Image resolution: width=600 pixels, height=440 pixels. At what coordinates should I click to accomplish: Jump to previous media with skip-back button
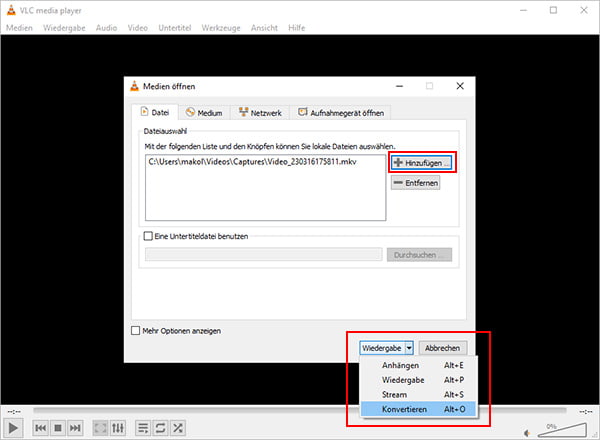41,428
